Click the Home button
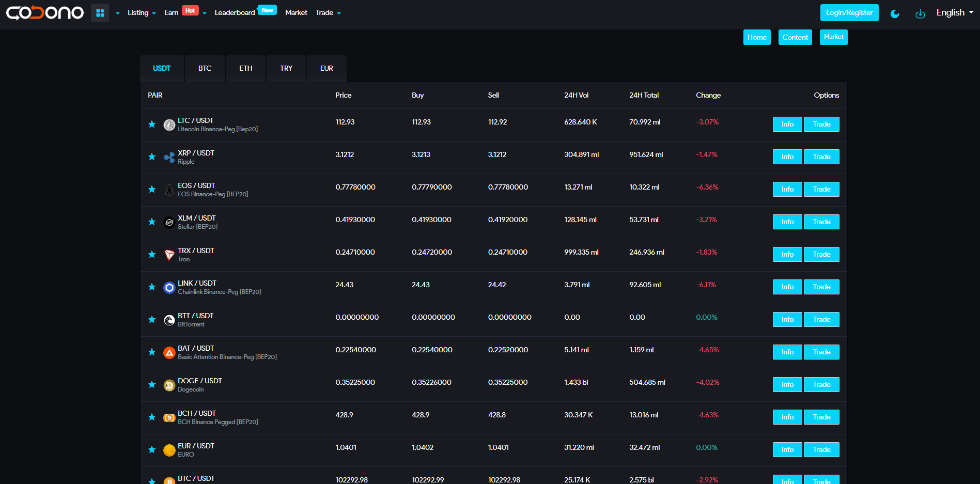Viewport: 980px width, 484px height. (x=757, y=37)
